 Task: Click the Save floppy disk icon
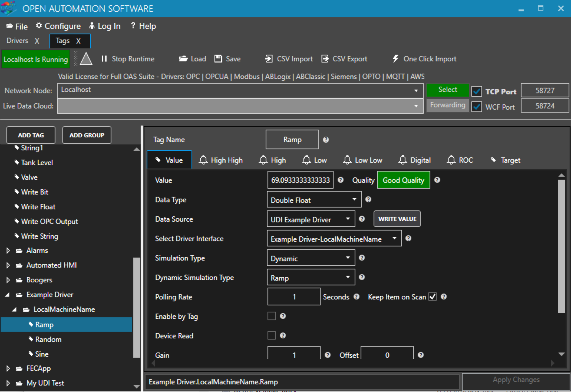(x=218, y=59)
